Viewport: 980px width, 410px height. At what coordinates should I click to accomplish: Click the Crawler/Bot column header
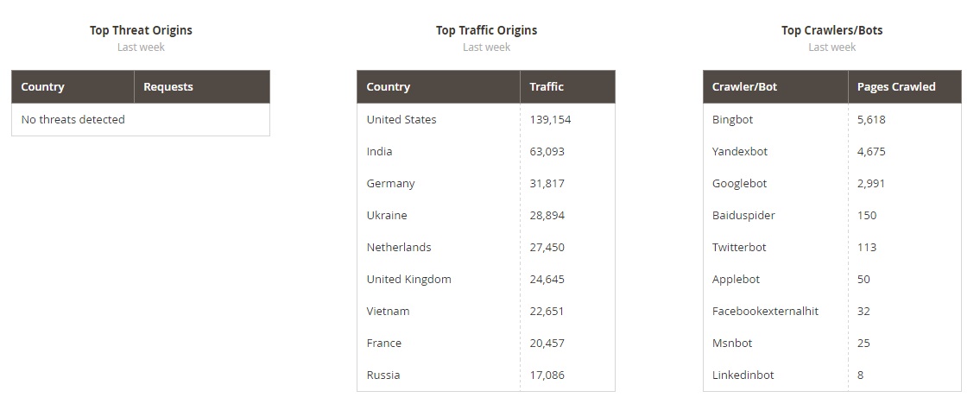click(x=744, y=86)
